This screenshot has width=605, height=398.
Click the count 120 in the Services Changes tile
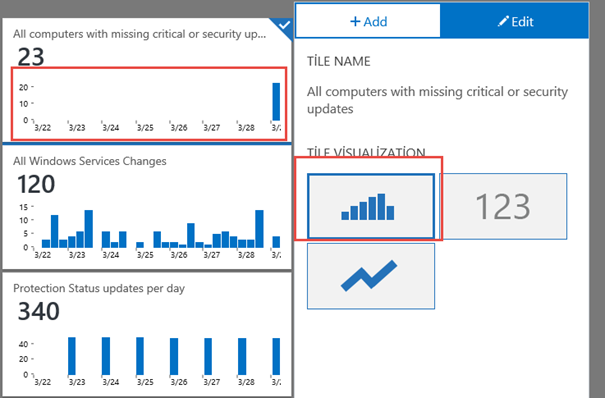pyautogui.click(x=36, y=184)
